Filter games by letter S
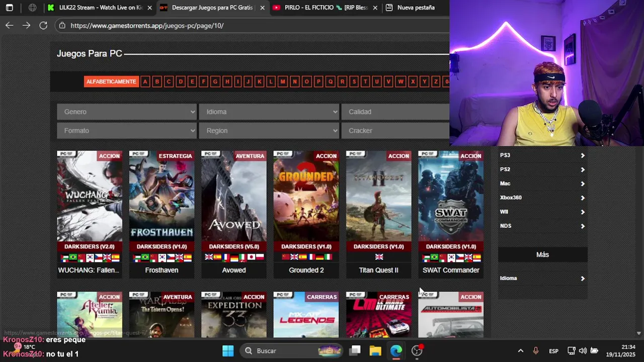 [x=354, y=81]
